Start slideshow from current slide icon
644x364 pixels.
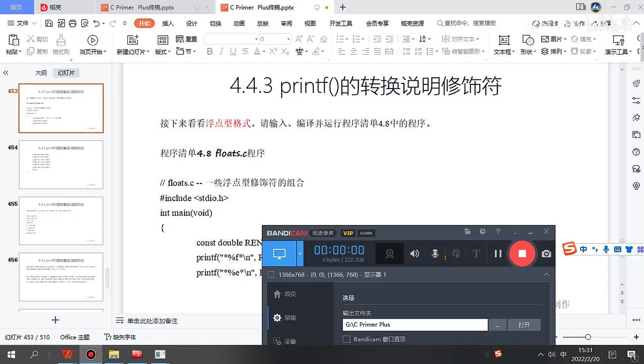tap(93, 40)
